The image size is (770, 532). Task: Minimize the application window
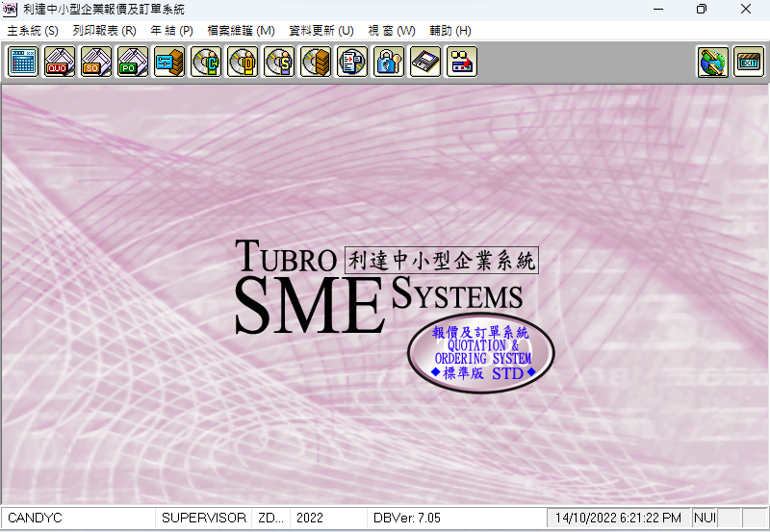(x=658, y=10)
